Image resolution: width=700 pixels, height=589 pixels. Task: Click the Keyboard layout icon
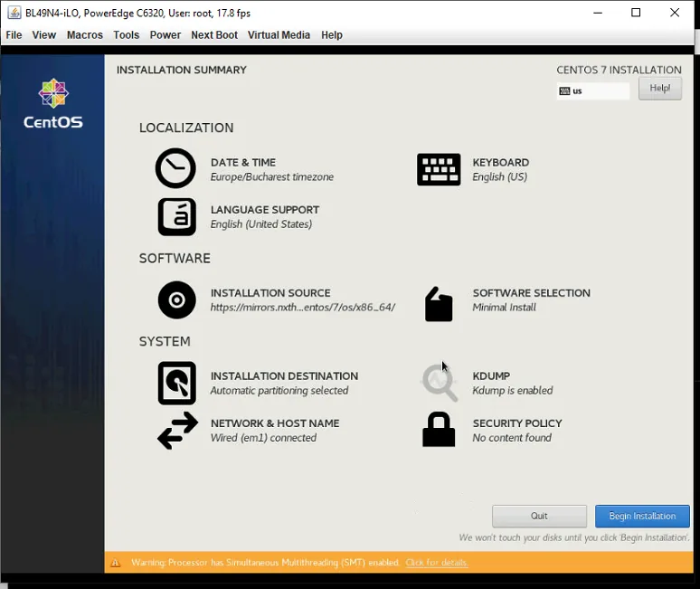tap(439, 169)
